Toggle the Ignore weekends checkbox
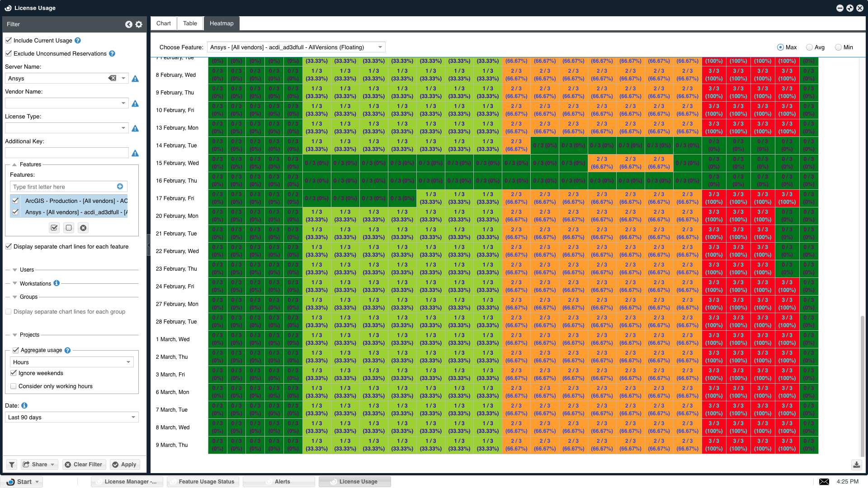The height and width of the screenshot is (488, 868). [14, 373]
